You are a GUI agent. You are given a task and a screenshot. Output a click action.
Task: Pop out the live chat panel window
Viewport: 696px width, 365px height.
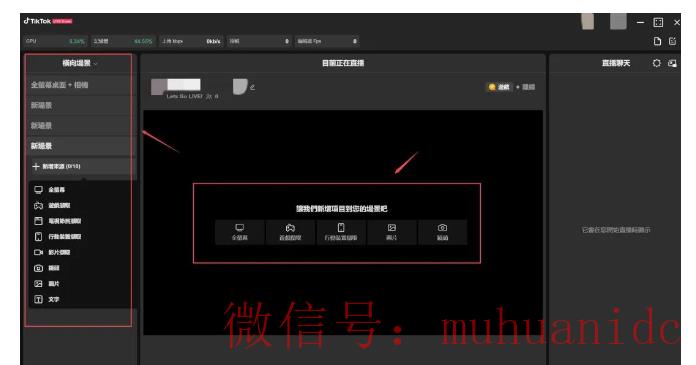(x=672, y=63)
